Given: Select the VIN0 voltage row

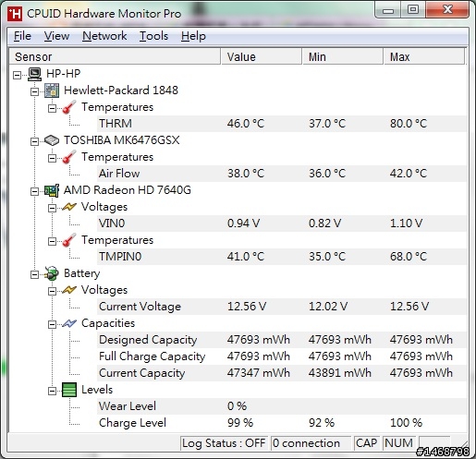Looking at the screenshot, I should point(282,223).
